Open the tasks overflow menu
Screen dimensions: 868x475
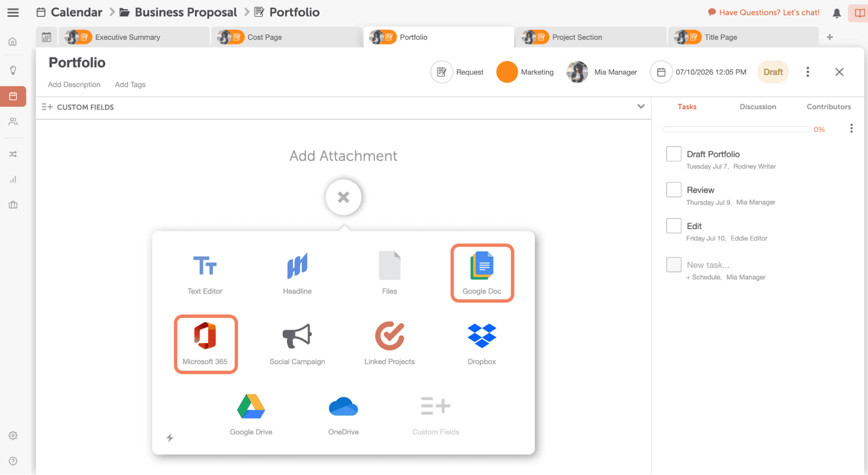[851, 128]
